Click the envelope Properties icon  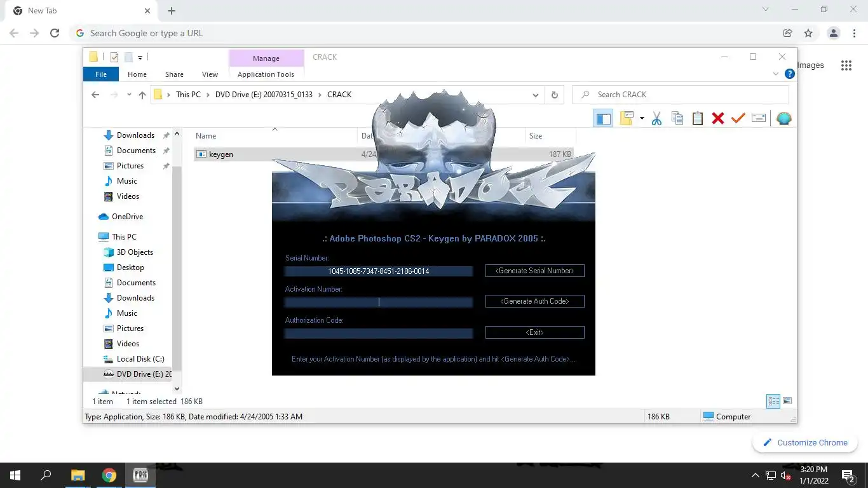759,118
